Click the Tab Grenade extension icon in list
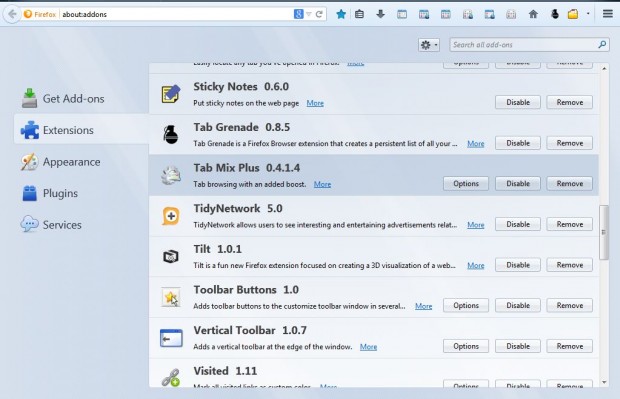Screen dimensions: 620x399 pyautogui.click(x=171, y=134)
